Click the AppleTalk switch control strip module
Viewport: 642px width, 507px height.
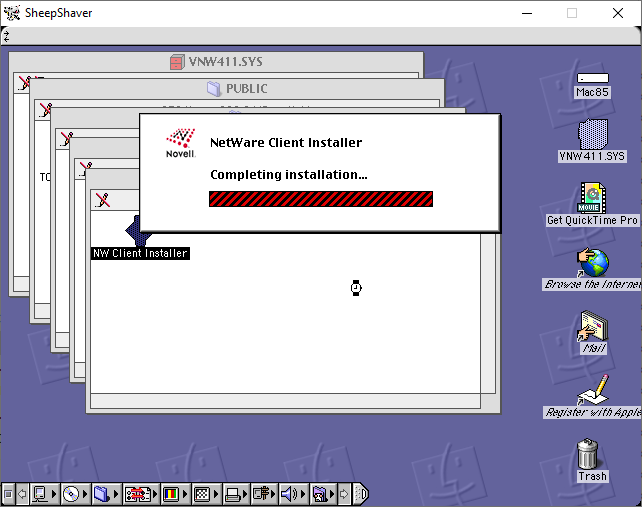pyautogui.click(x=43, y=494)
